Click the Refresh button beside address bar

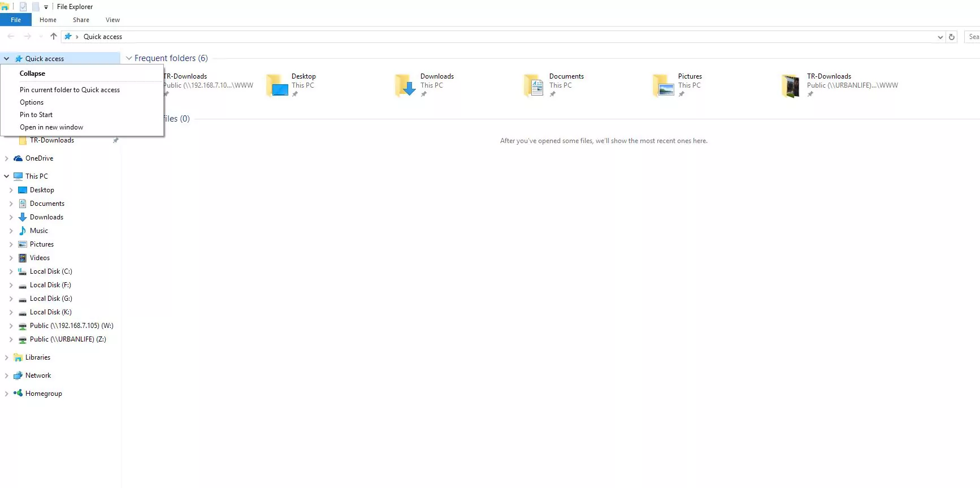(952, 37)
